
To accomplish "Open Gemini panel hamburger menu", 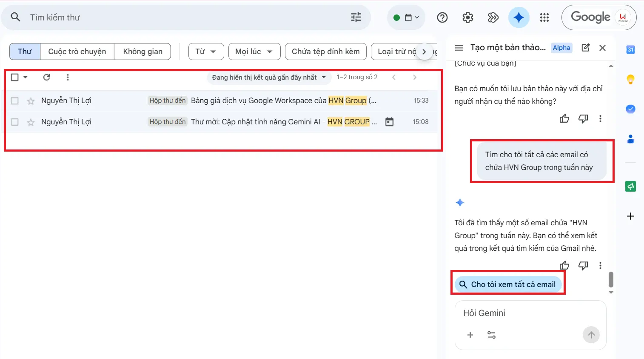I will (x=459, y=48).
